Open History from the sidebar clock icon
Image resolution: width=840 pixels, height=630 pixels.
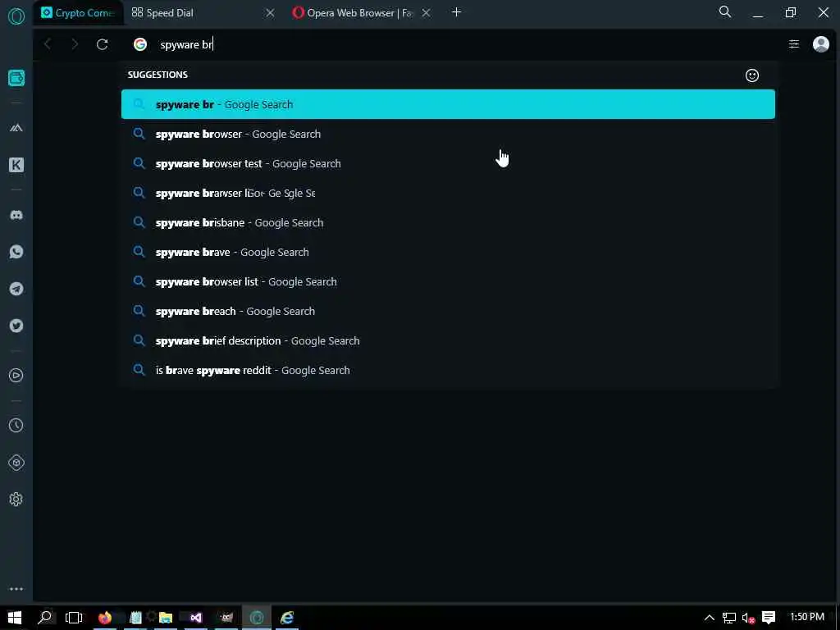pos(16,426)
